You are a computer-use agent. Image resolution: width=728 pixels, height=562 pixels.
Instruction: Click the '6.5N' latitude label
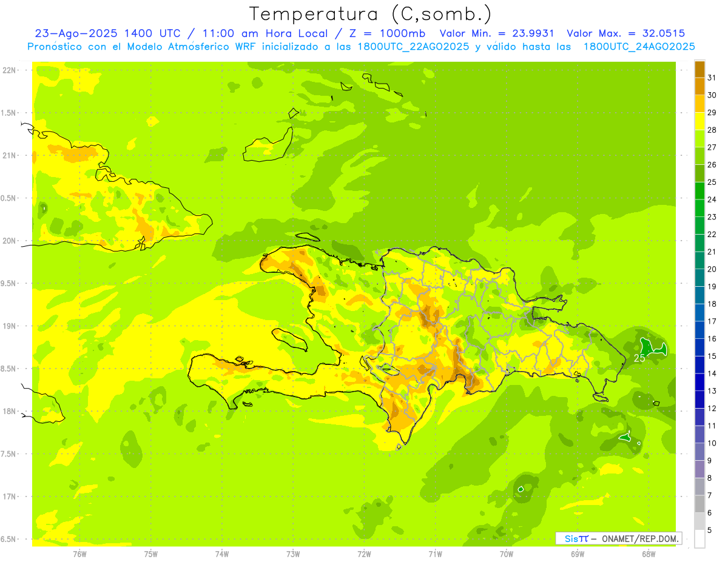pos(9,539)
